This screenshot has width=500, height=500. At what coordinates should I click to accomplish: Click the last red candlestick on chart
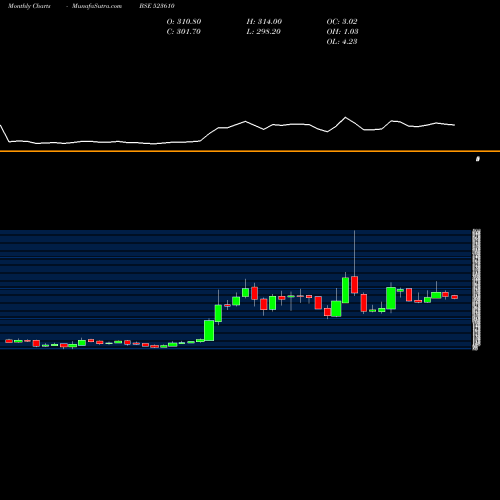coord(455,297)
